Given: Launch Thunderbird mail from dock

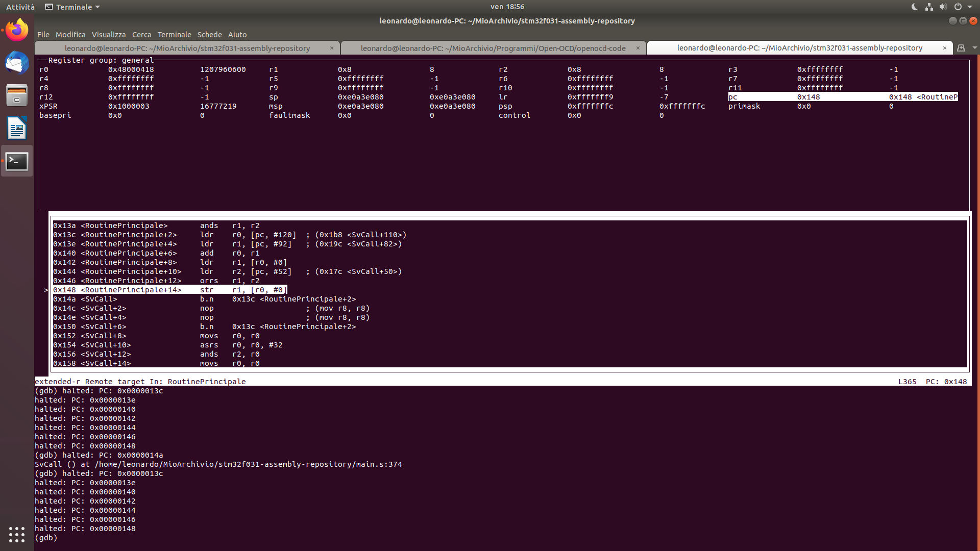Looking at the screenshot, I should click(x=17, y=63).
